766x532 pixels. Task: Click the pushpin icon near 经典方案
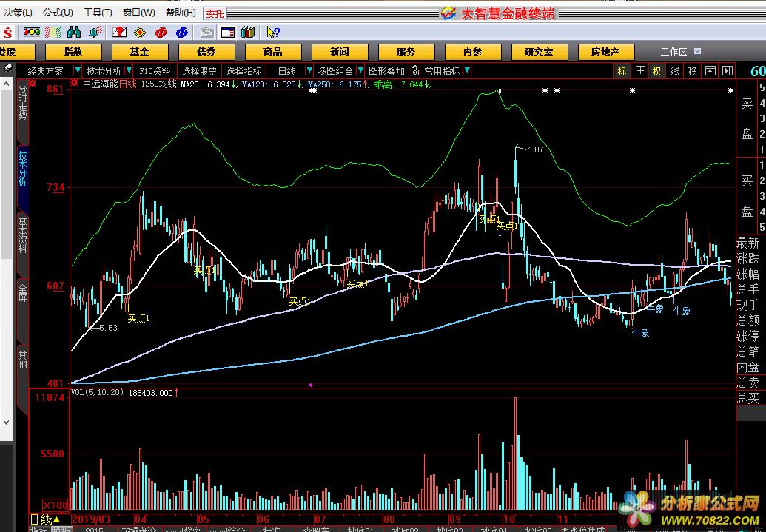8,69
